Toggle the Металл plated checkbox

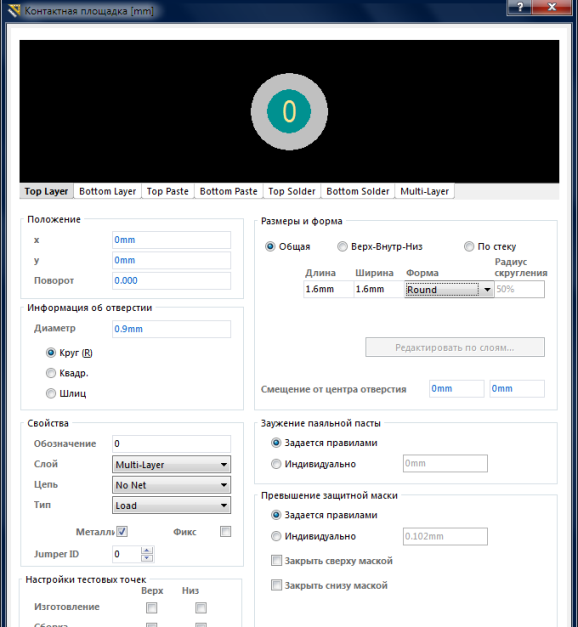click(x=122, y=531)
